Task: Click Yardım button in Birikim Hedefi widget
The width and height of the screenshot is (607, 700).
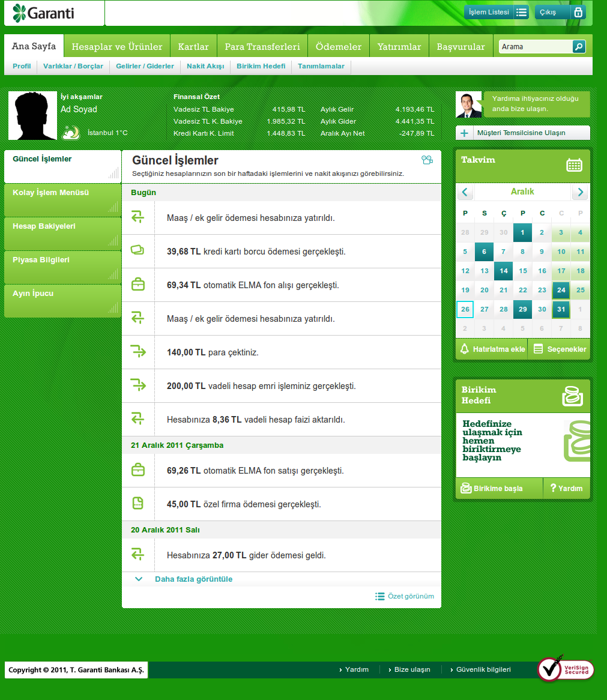Action: click(x=567, y=488)
